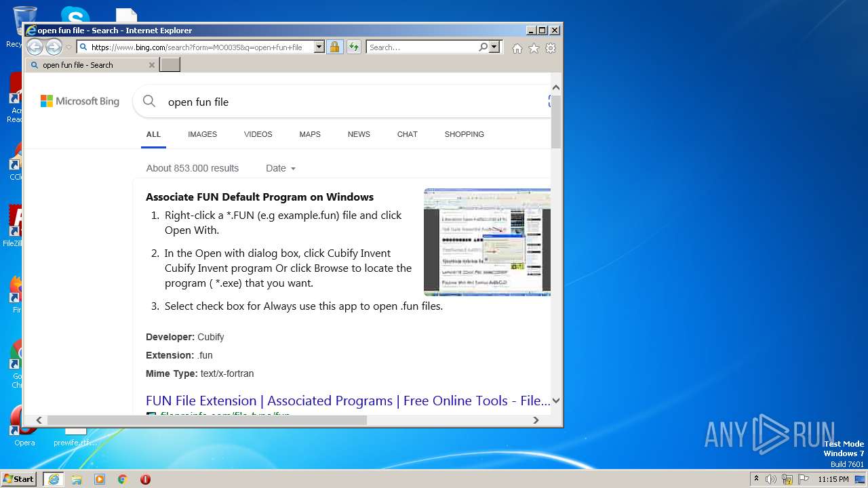Click the network connection tray icon
Image resolution: width=868 pixels, height=488 pixels.
(787, 479)
